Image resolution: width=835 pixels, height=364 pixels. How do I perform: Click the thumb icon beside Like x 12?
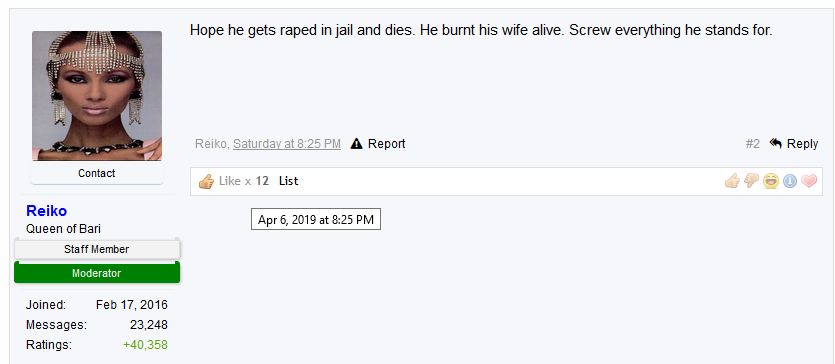206,181
